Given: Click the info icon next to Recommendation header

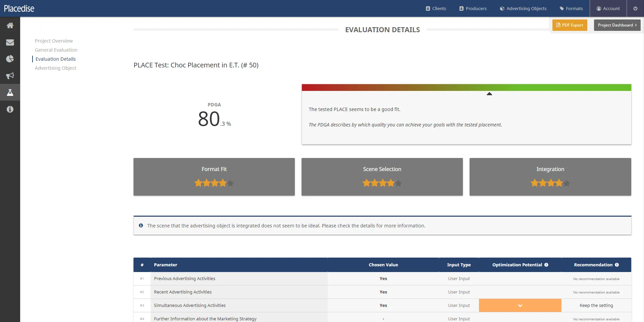Looking at the screenshot, I should pyautogui.click(x=617, y=265).
